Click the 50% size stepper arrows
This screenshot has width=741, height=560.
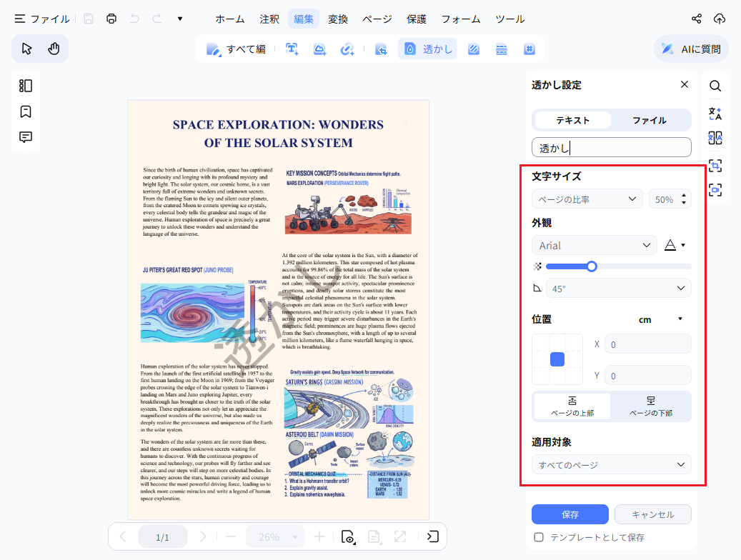tap(684, 199)
